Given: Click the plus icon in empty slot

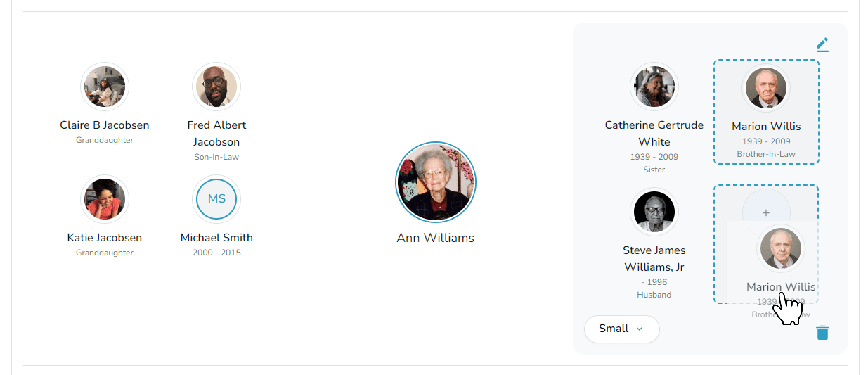Looking at the screenshot, I should pos(766,212).
